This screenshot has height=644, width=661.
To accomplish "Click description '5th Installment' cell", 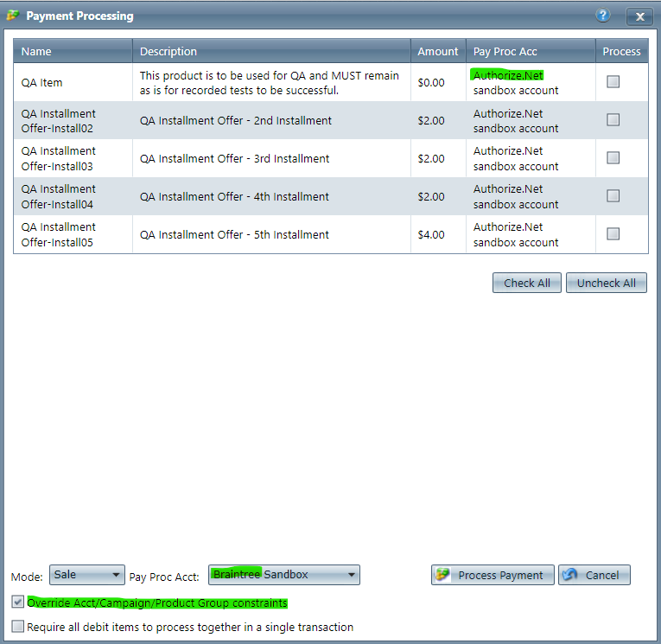I will coord(271,234).
